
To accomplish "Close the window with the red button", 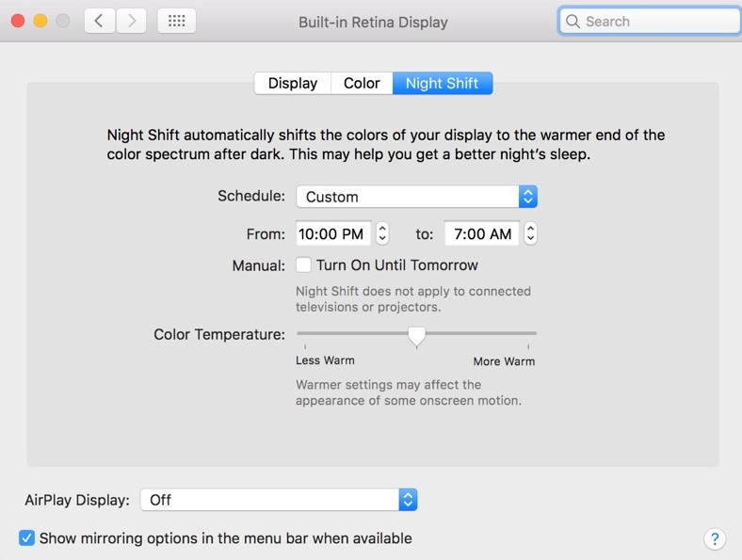I will coord(18,21).
